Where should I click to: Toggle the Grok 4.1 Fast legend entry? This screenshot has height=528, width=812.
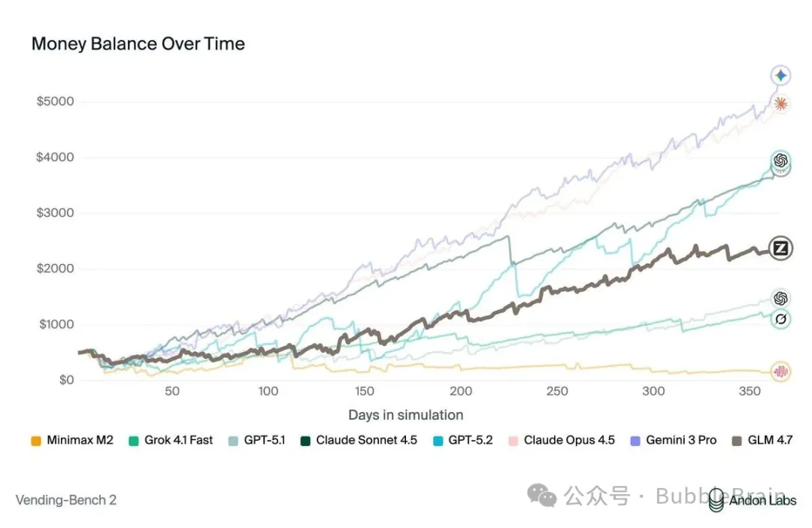[171, 440]
